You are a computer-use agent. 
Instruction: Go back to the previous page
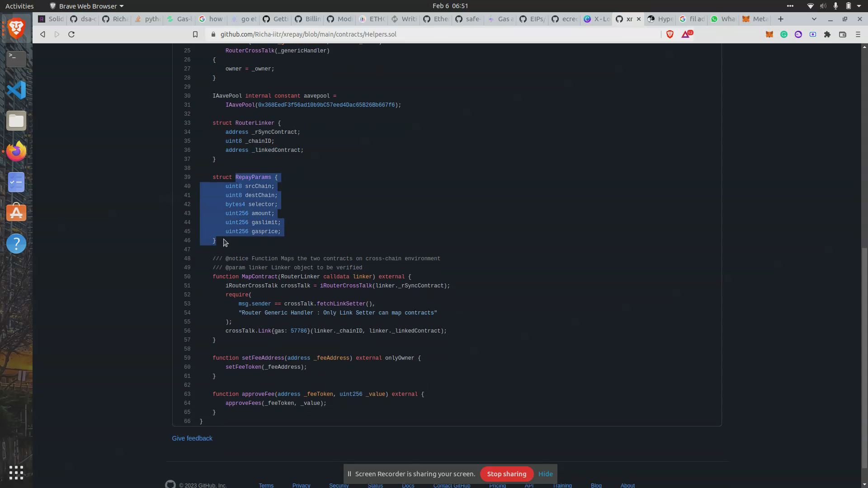point(42,34)
